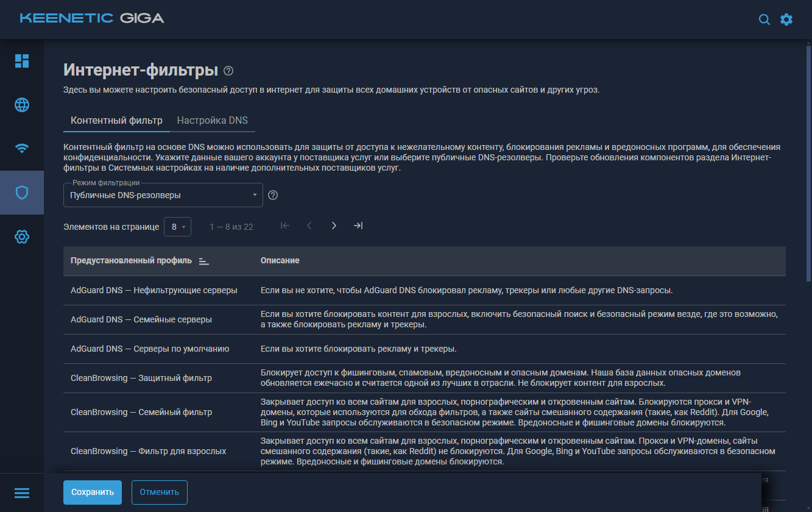Go to the next page of profiles

[x=334, y=226]
